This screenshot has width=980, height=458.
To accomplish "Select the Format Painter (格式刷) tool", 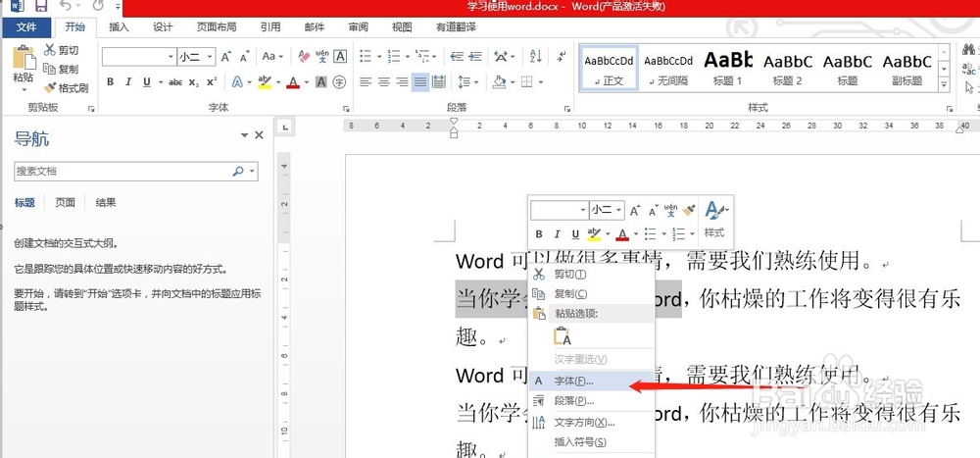I will point(66,87).
